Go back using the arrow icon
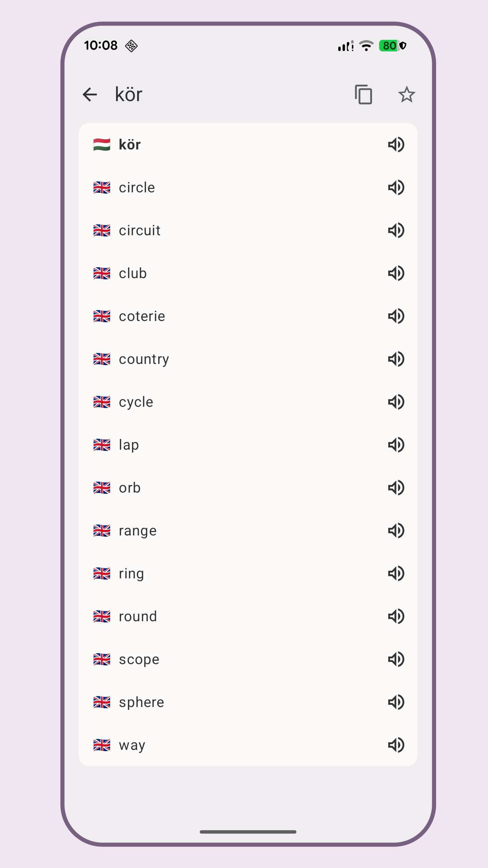Screen dimensions: 488x868 click(x=90, y=95)
